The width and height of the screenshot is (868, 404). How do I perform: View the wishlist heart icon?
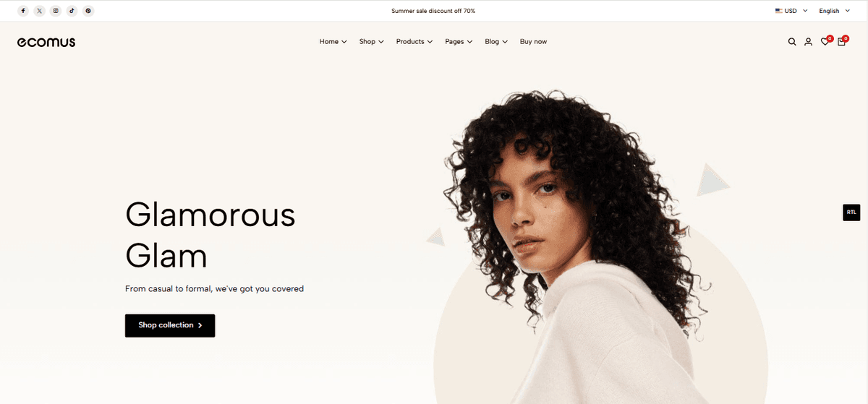825,42
